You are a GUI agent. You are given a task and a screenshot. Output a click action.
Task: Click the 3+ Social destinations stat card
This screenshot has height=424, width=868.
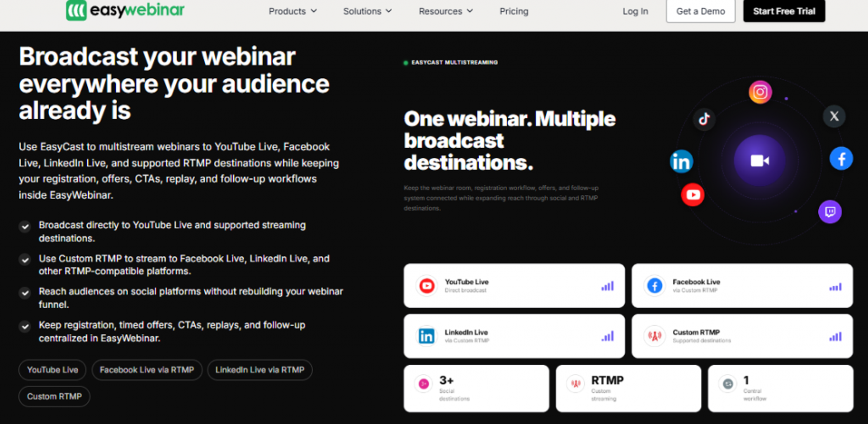476,388
